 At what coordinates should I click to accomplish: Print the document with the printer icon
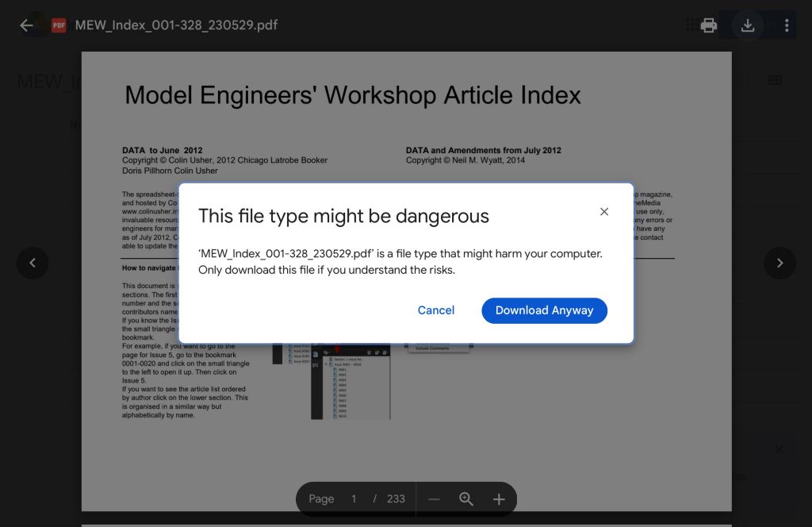click(708, 25)
